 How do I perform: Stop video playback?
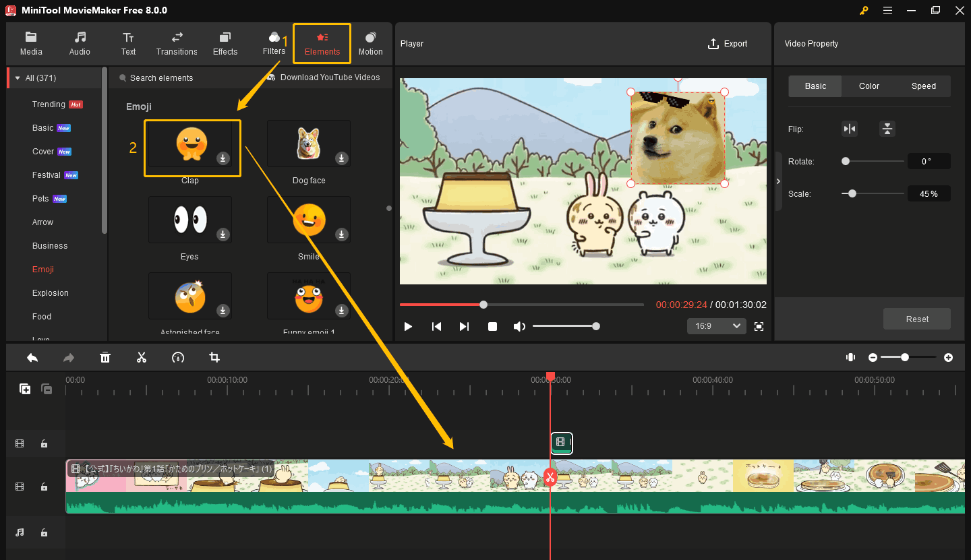(x=492, y=326)
